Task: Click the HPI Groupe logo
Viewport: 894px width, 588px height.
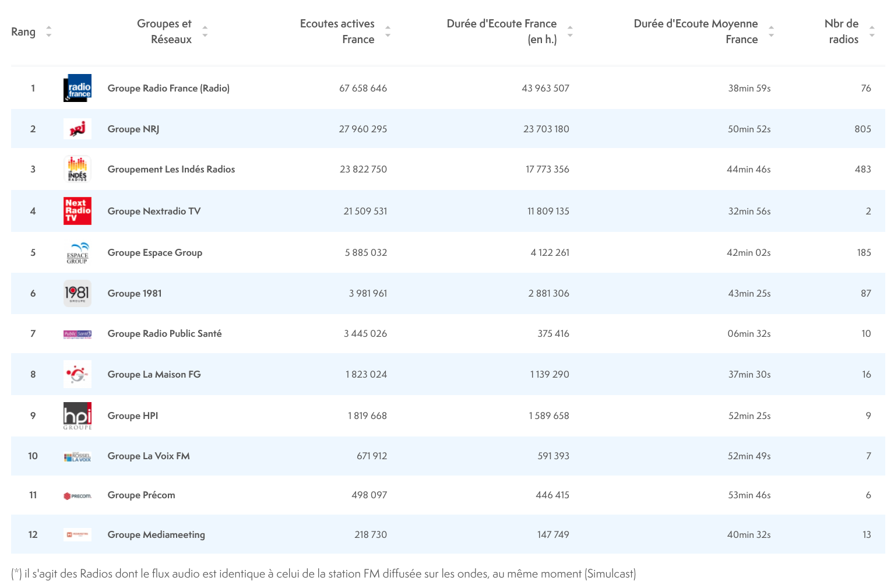Action: pos(77,416)
